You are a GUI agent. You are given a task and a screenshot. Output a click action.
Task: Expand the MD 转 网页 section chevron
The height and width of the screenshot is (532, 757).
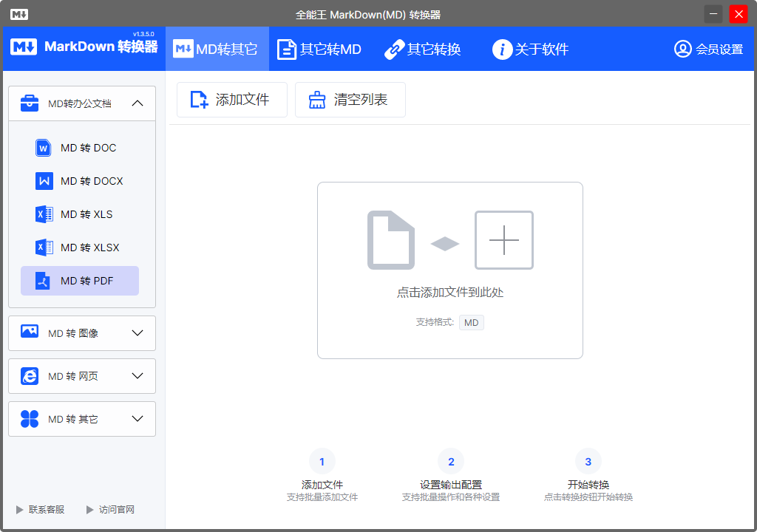138,375
